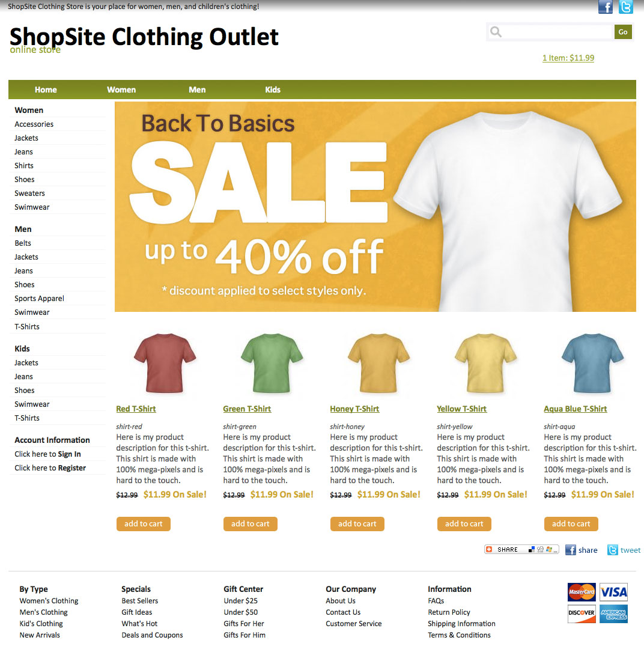Viewport: 644px width, 655px height.
Task: Select the Men tab in the green navigation bar
Action: tap(197, 90)
